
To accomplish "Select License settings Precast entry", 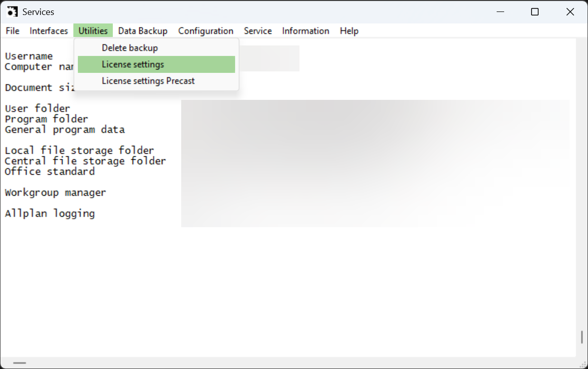I will [x=156, y=81].
